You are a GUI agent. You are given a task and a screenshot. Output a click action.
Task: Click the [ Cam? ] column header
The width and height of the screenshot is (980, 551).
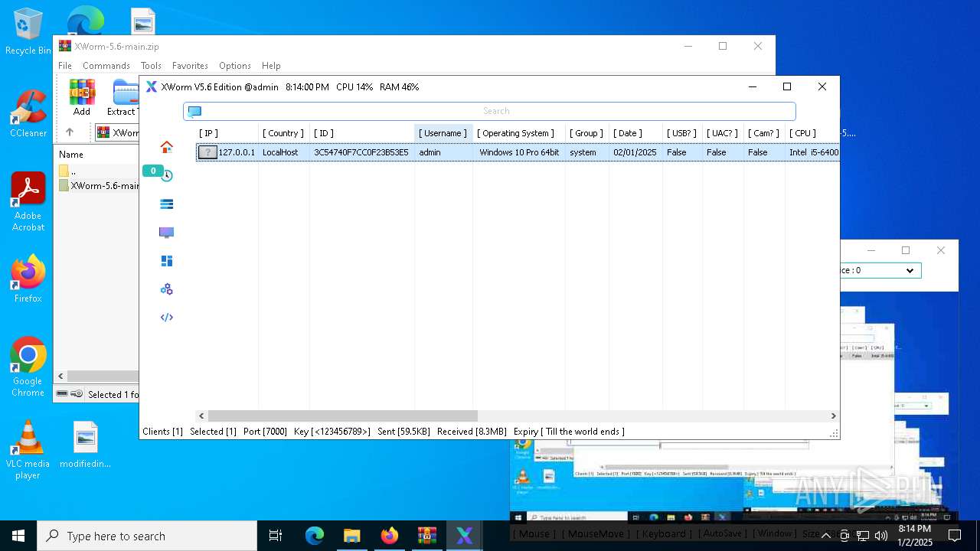tap(764, 133)
